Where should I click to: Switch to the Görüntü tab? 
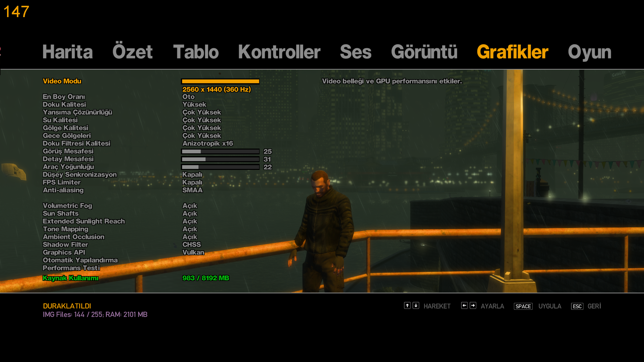coord(424,52)
